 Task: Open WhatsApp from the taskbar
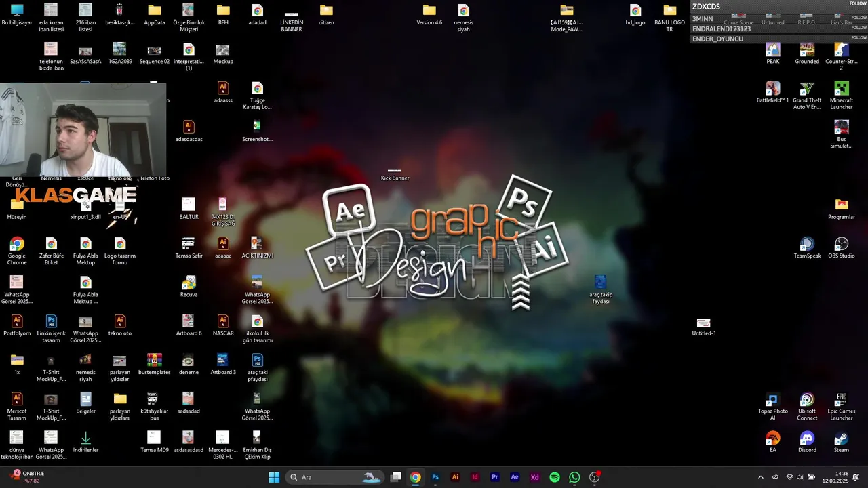(574, 477)
